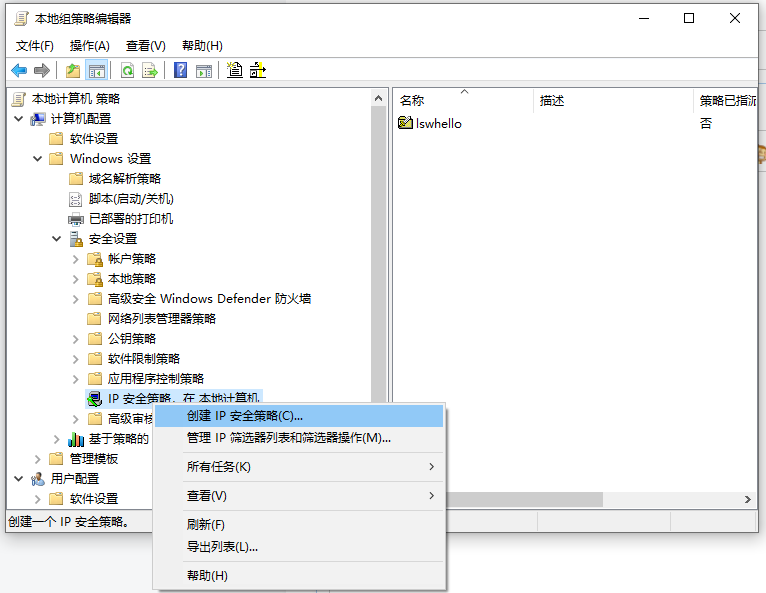Sort list by the 名称 column header
Image resolution: width=766 pixels, height=593 pixels.
click(463, 101)
